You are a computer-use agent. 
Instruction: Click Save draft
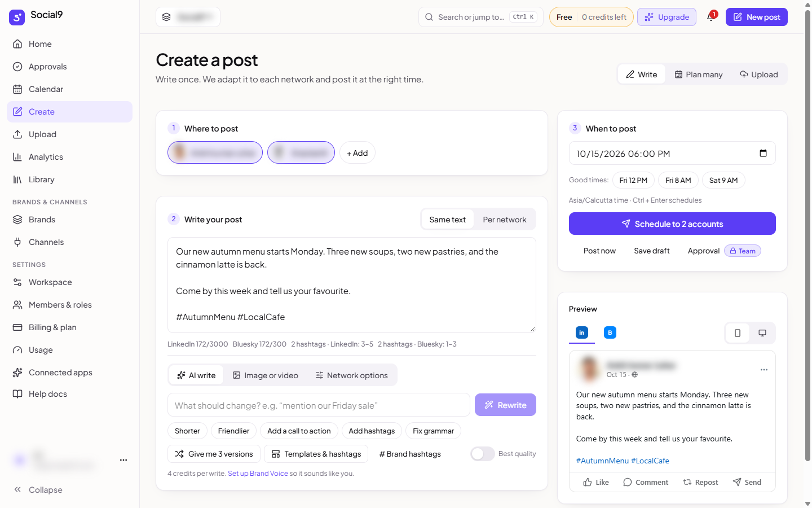point(652,251)
